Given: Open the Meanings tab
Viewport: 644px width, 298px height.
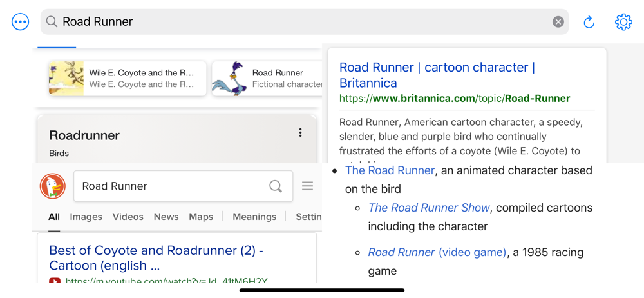Looking at the screenshot, I should click(x=254, y=217).
